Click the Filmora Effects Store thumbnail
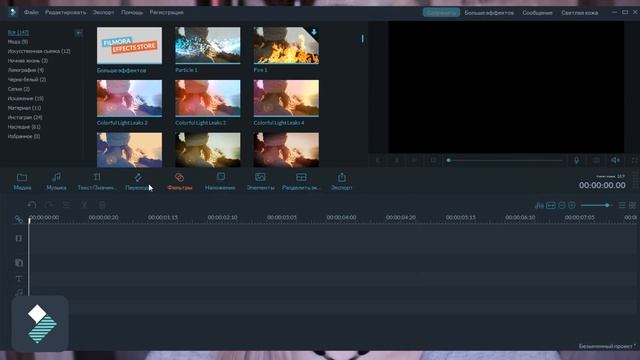Viewport: 640px width, 360px height. coord(129,45)
